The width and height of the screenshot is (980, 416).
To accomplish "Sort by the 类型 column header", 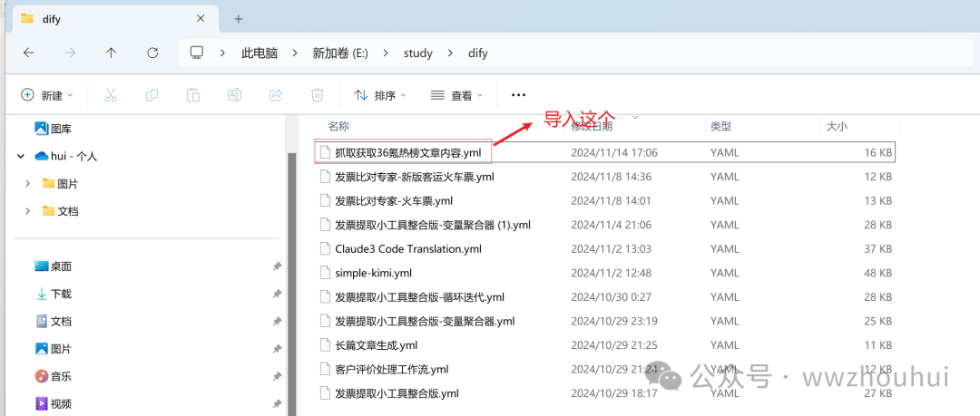I will pos(720,126).
